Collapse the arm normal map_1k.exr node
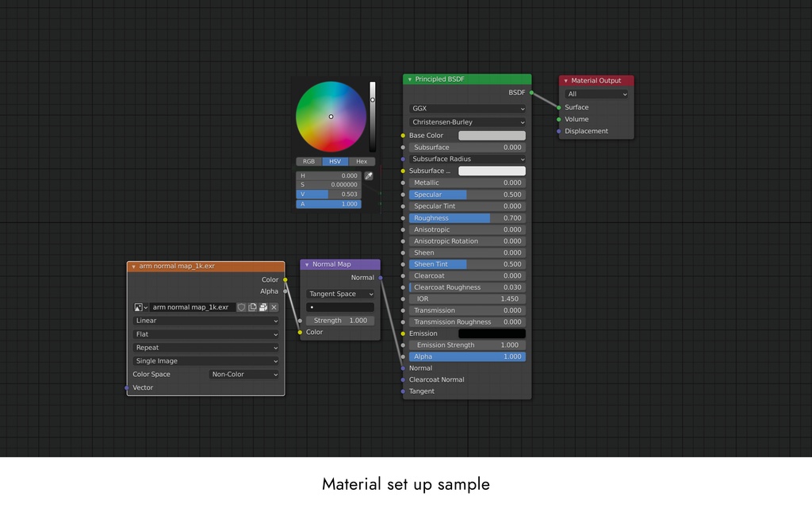The image size is (812, 508). point(133,267)
